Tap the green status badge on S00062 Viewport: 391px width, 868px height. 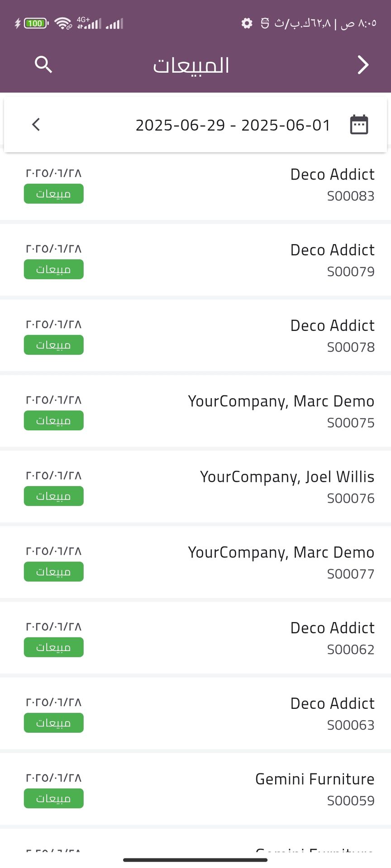click(54, 647)
